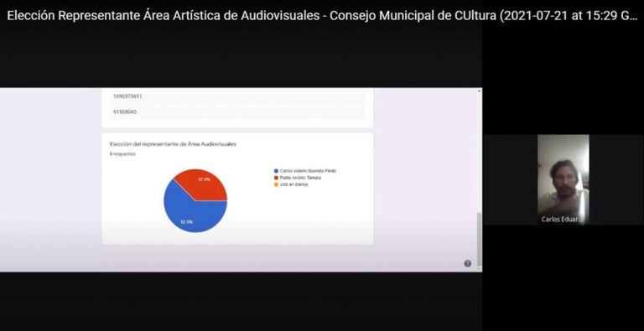
Task: Select the blue legend dot for Carlos Alberto
Action: pos(276,171)
